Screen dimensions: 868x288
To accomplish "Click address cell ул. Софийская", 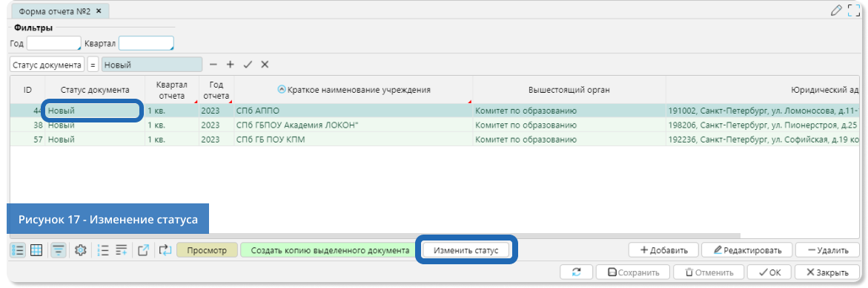I will (x=763, y=140).
